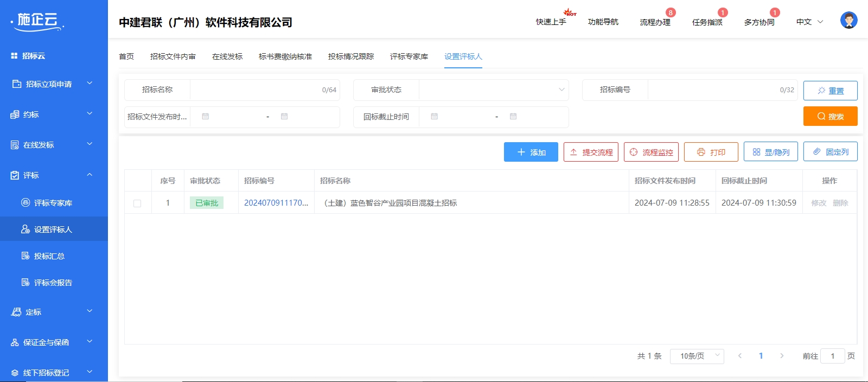Click 修改 in row 1
The image size is (868, 382).
coord(819,203)
